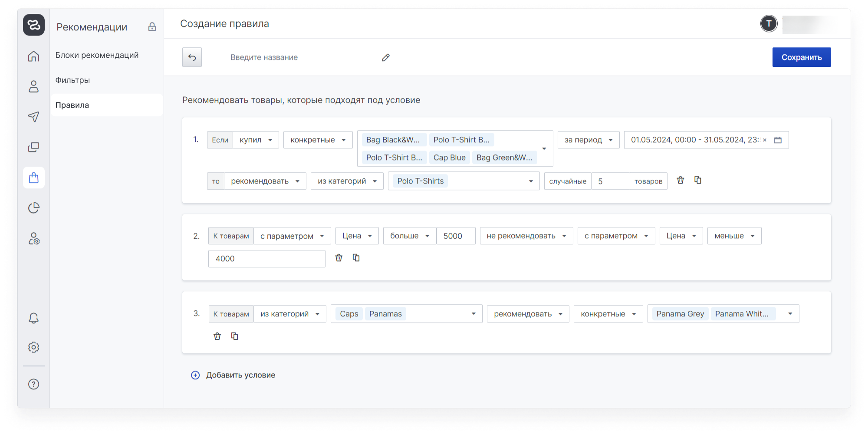Open 'Фильтры' menu item
868x434 pixels.
tap(72, 80)
